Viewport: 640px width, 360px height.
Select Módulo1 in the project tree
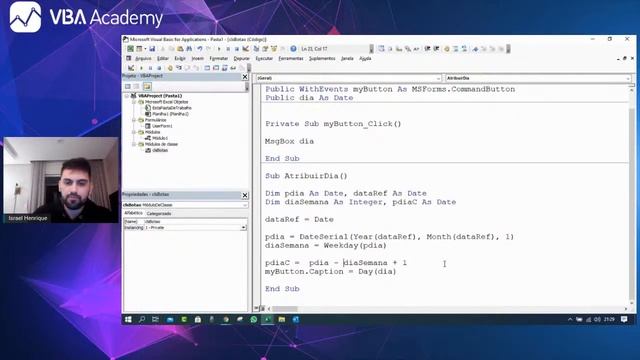click(x=160, y=138)
